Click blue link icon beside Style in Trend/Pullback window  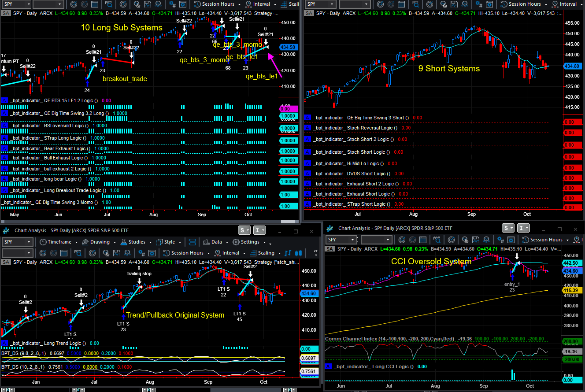pyautogui.click(x=192, y=242)
